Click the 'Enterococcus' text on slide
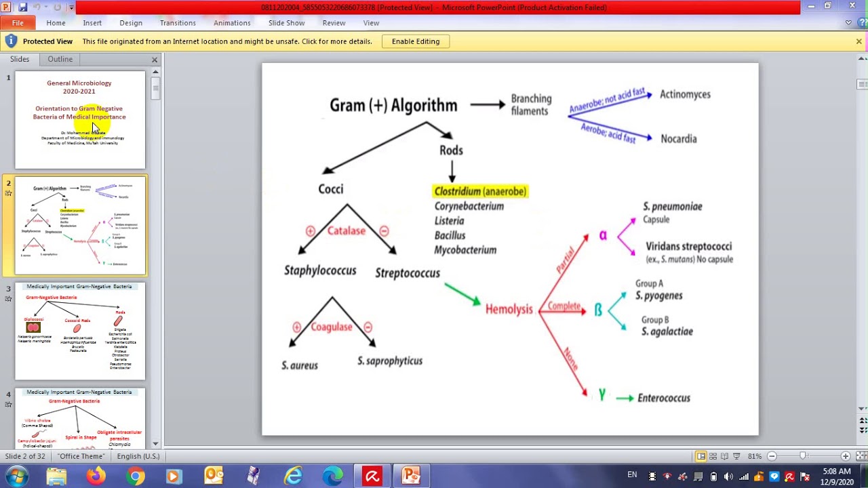The image size is (868, 488). [664, 398]
